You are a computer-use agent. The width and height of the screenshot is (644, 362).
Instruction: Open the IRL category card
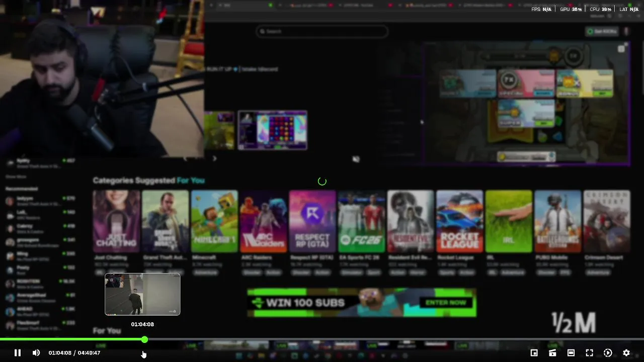coord(509,221)
